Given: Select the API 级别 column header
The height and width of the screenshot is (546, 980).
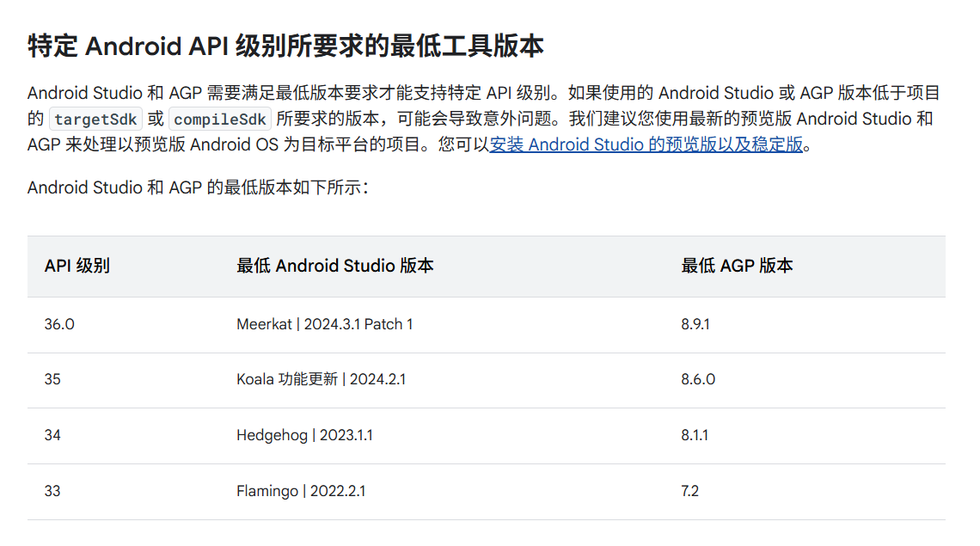Looking at the screenshot, I should 77,266.
